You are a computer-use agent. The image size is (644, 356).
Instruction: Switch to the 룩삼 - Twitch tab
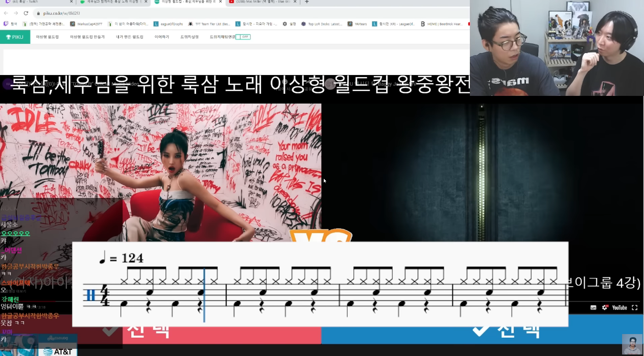[37, 2]
